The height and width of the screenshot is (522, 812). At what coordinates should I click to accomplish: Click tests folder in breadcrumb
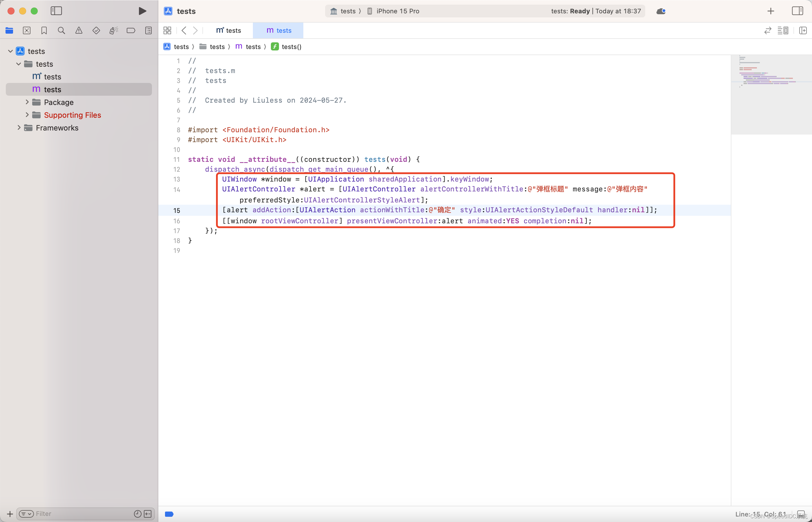[x=212, y=47]
